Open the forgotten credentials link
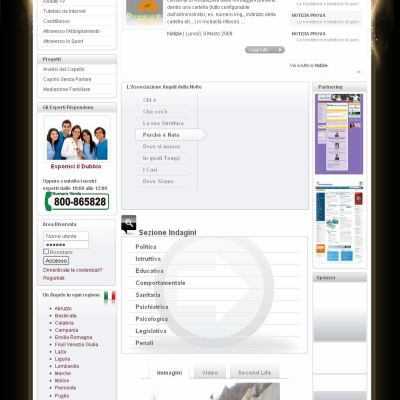Screen dimensions: 400x400 point(73,270)
